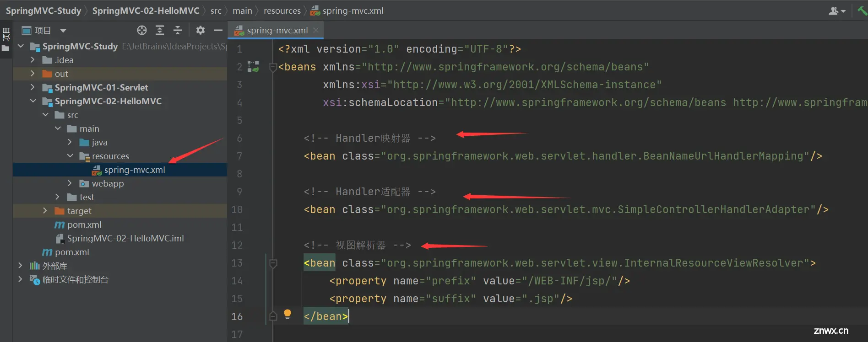Click fold end marker on line 16

[273, 316]
